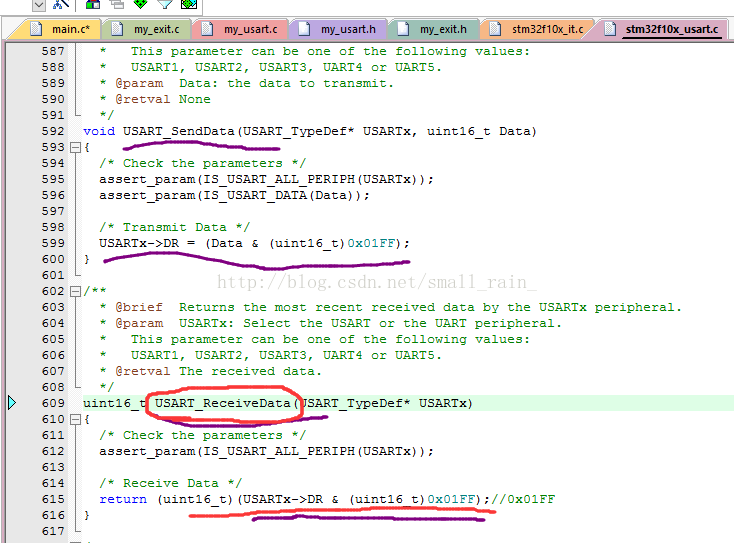Click 'assert_param(IS_USART_DATA(Data));' on line 596
Image resolution: width=734 pixels, height=543 pixels.
pos(234,195)
